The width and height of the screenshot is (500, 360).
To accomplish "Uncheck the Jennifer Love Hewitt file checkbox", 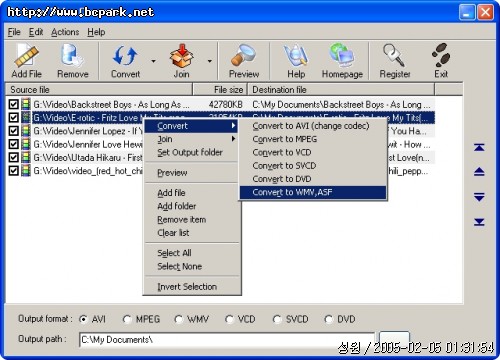I will 13,144.
